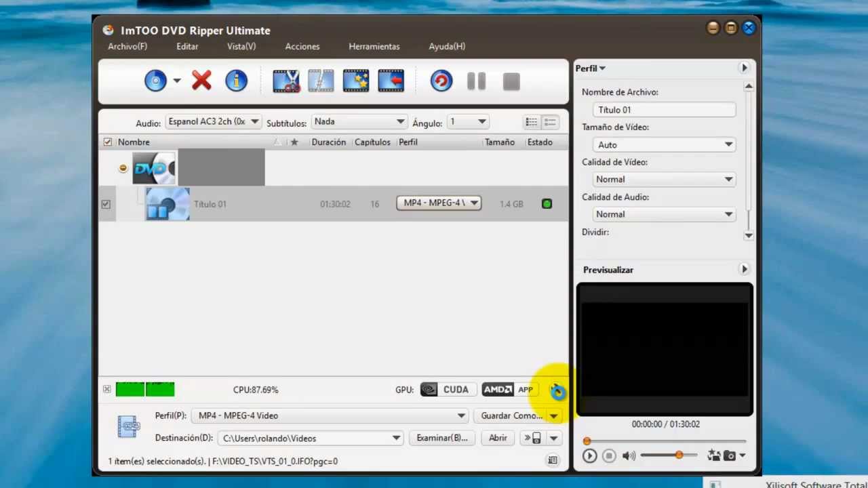Click the split video toolbar icon

point(321,81)
